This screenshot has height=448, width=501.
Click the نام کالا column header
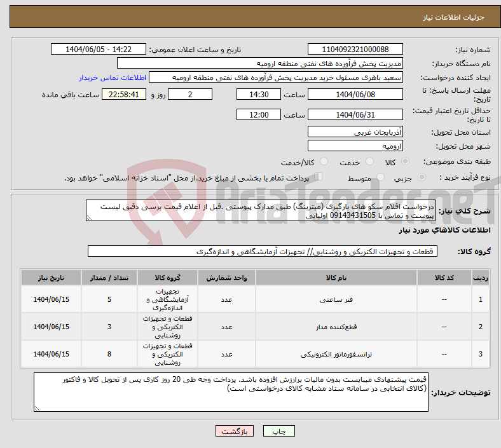[x=336, y=278]
